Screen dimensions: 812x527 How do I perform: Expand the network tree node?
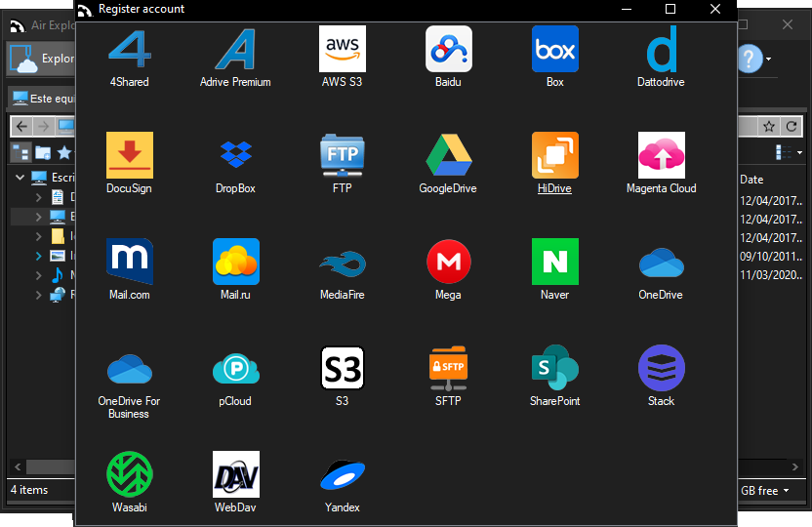[38, 295]
